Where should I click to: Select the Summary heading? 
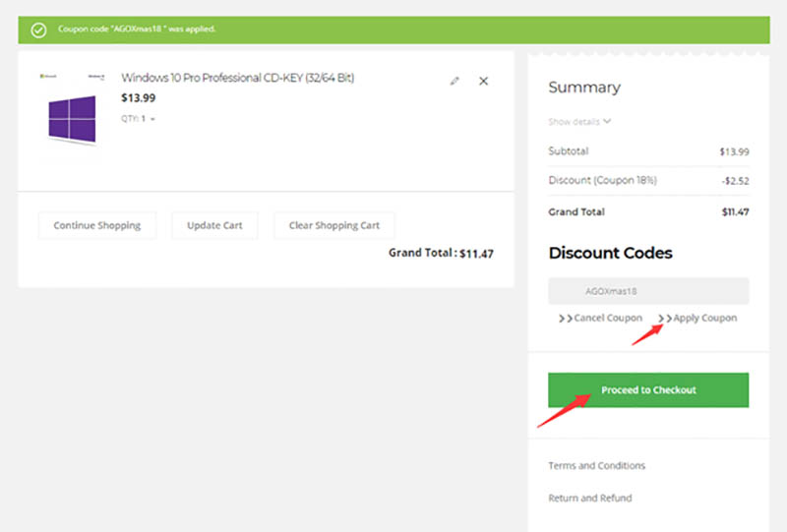click(584, 88)
